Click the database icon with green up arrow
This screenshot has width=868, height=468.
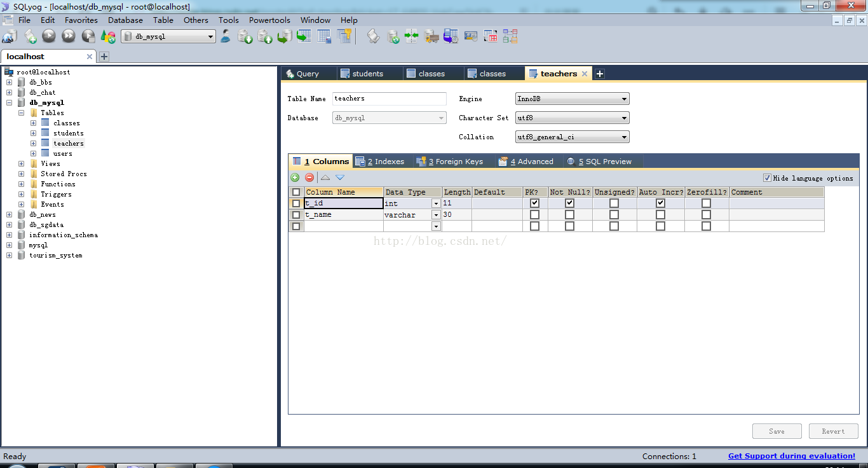point(265,37)
